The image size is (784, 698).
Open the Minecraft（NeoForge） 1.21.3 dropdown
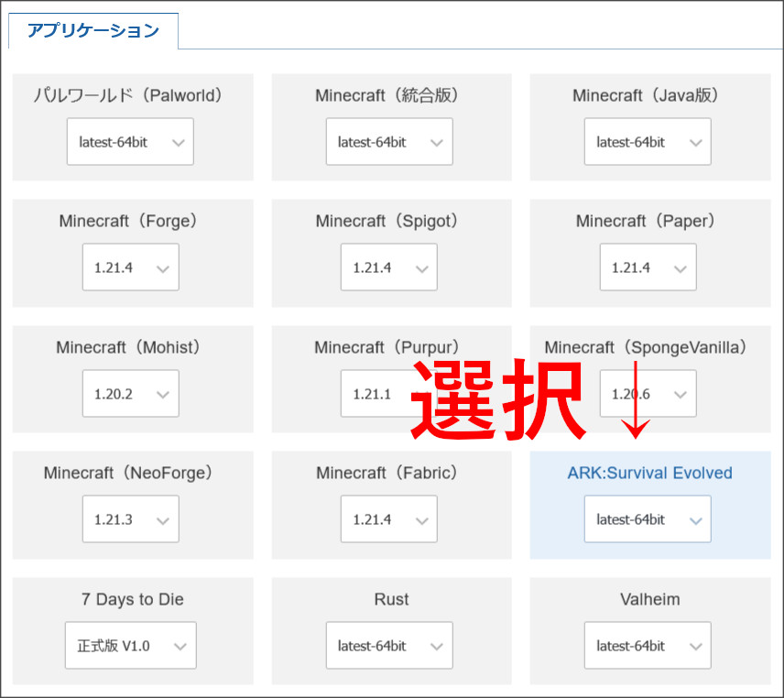point(130,519)
